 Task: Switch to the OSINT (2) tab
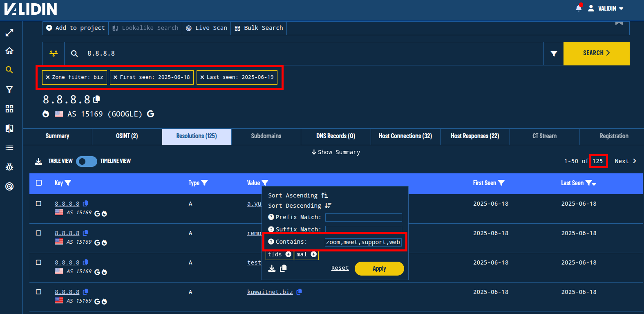[x=127, y=136]
